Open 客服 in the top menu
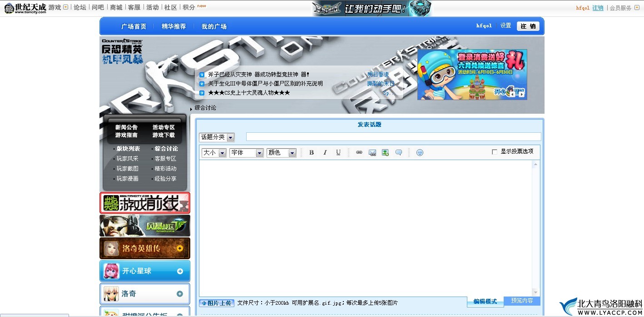Screen dimensions: 644x317 pos(134,7)
